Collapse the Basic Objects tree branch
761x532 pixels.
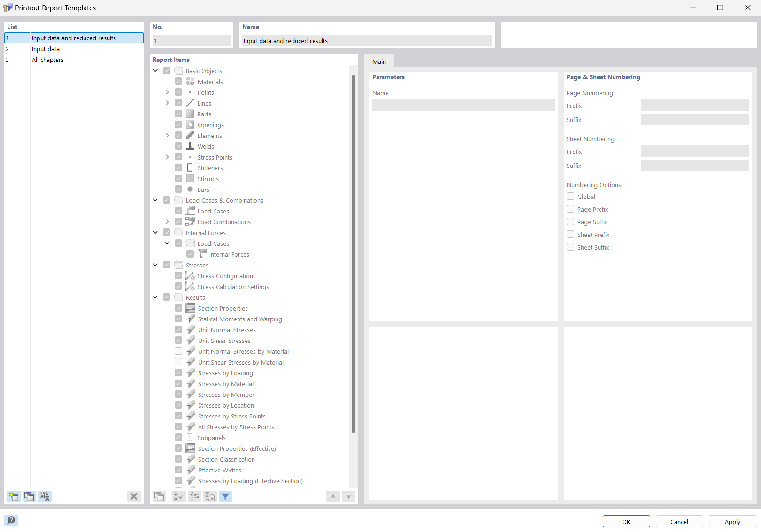pos(155,70)
